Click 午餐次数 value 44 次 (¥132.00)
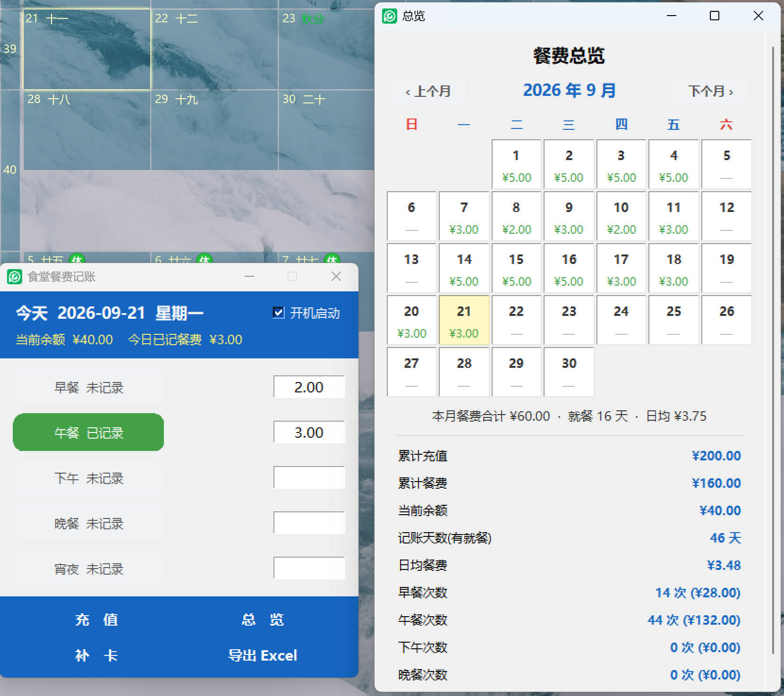The width and height of the screenshot is (784, 696). tap(694, 620)
